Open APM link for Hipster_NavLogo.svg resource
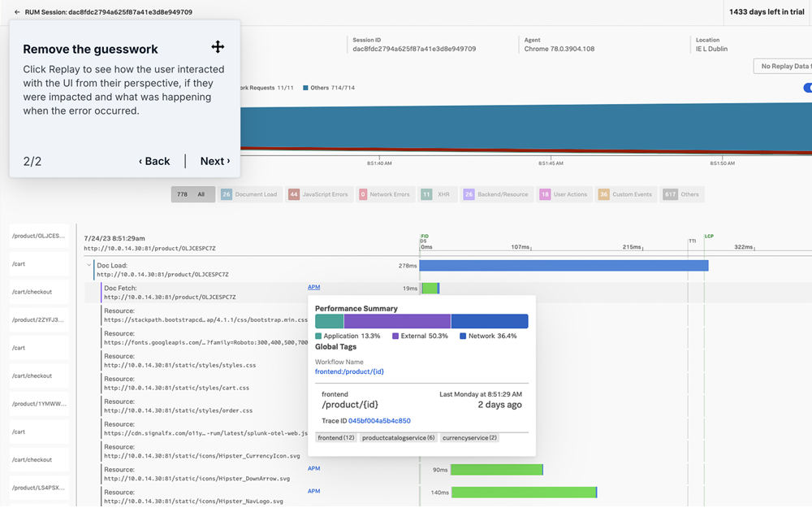The image size is (812, 508). pyautogui.click(x=313, y=492)
